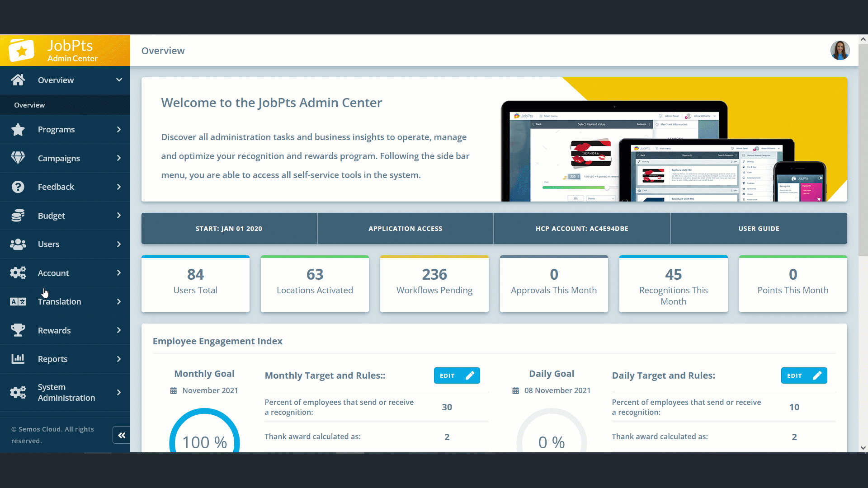The image size is (868, 488).
Task: Click Edit for Monthly Target and Rules
Action: (456, 375)
